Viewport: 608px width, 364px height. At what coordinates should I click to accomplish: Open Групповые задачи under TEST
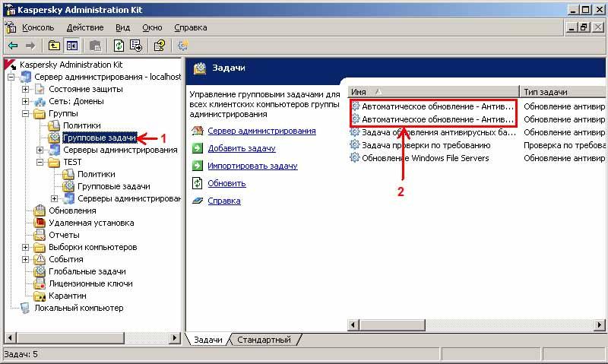(x=113, y=186)
